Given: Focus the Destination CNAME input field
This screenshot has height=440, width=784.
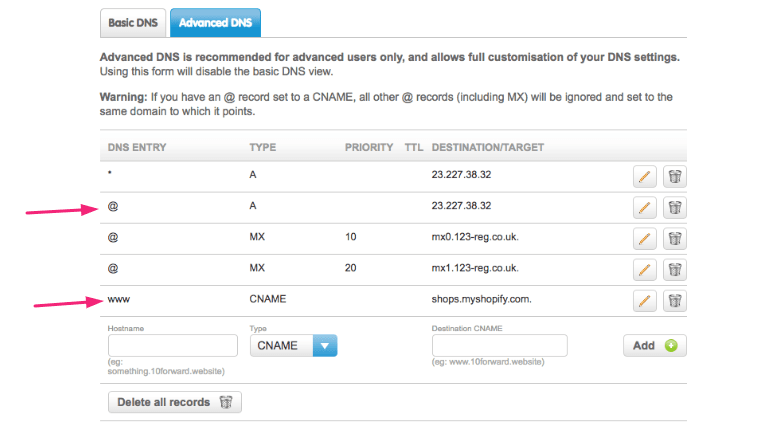Looking at the screenshot, I should pyautogui.click(x=500, y=346).
